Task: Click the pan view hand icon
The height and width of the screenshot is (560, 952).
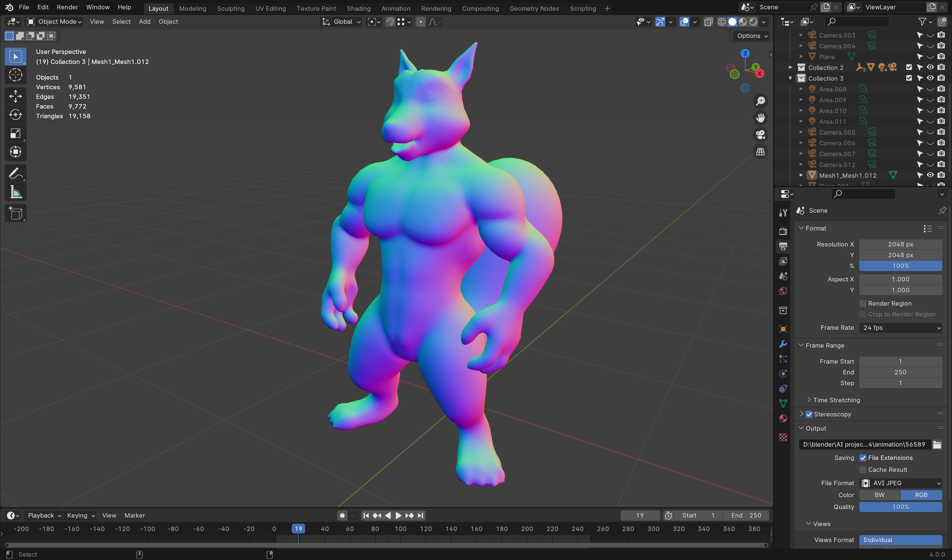Action: [x=760, y=118]
